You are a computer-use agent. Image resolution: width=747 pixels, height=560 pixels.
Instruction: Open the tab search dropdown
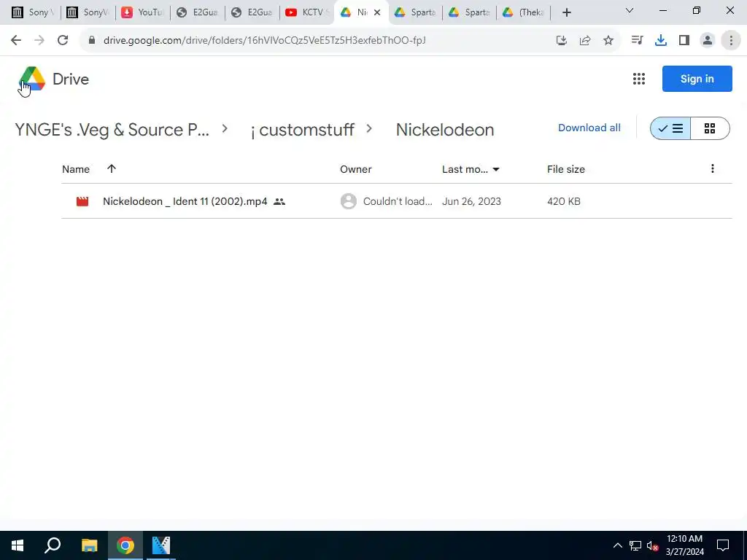[x=630, y=10]
